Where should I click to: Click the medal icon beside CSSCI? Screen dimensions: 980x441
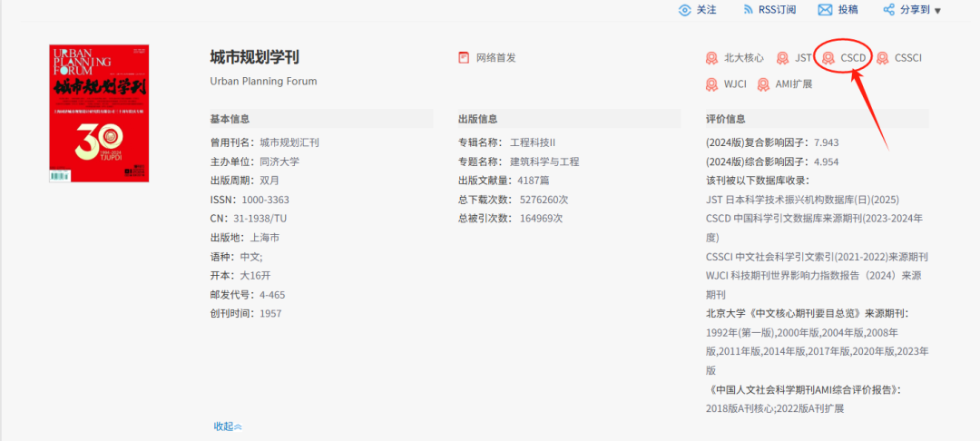pyautogui.click(x=882, y=58)
